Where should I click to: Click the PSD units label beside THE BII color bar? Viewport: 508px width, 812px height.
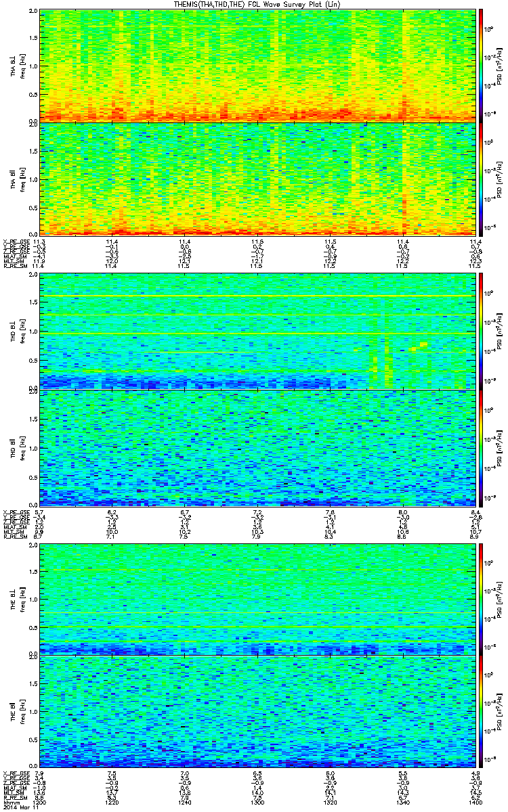coord(500,712)
